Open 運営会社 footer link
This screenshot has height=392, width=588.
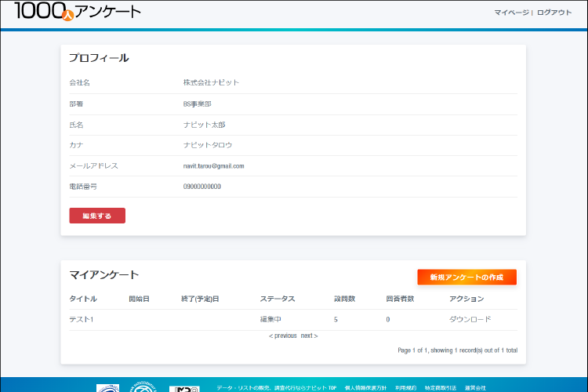pos(475,388)
